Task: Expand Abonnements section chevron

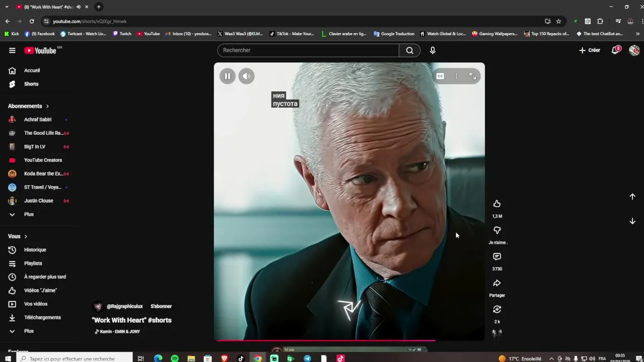Action: (47, 106)
